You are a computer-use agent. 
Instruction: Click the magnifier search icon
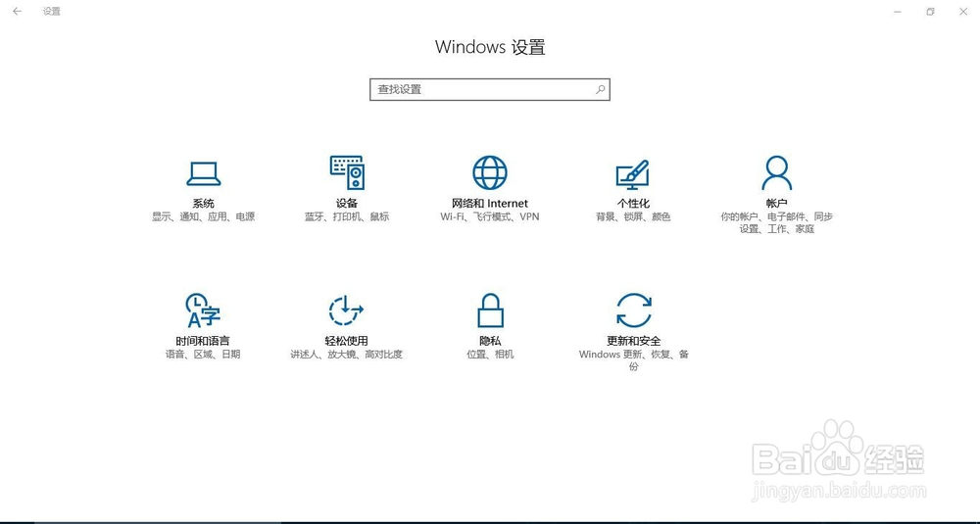600,89
